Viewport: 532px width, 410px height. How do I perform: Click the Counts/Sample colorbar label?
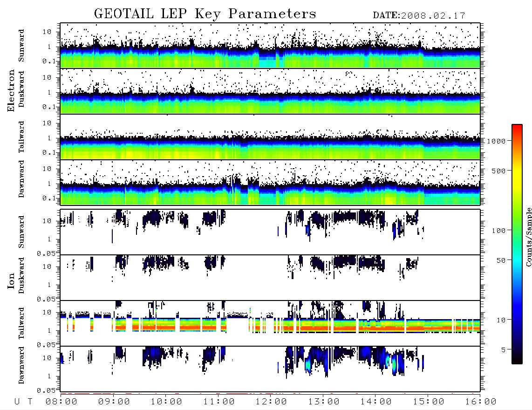coord(528,237)
